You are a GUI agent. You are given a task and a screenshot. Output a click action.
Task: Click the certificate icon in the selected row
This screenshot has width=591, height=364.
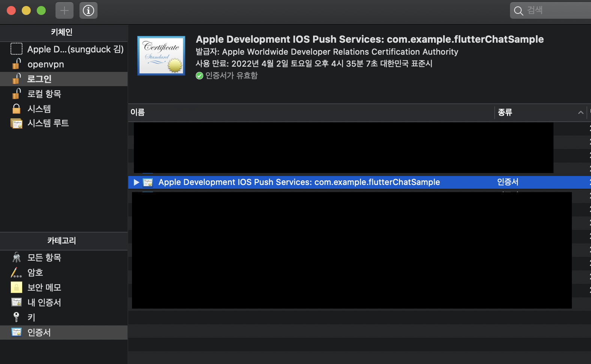click(148, 182)
